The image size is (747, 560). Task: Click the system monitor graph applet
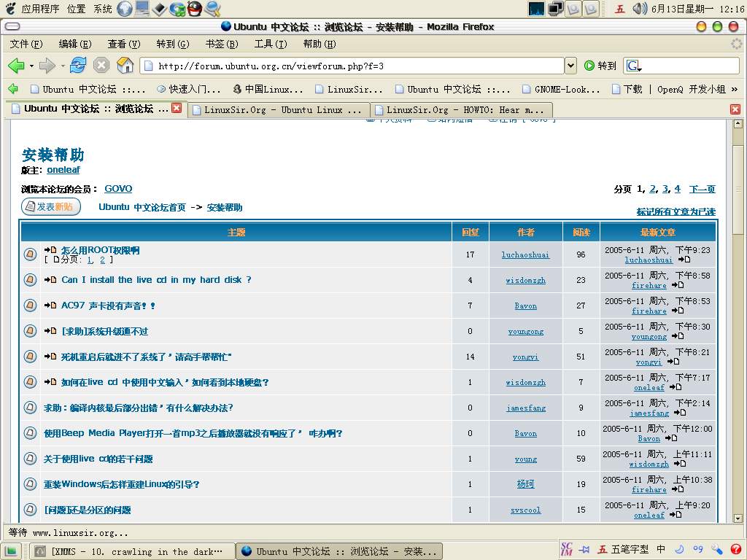(x=536, y=9)
